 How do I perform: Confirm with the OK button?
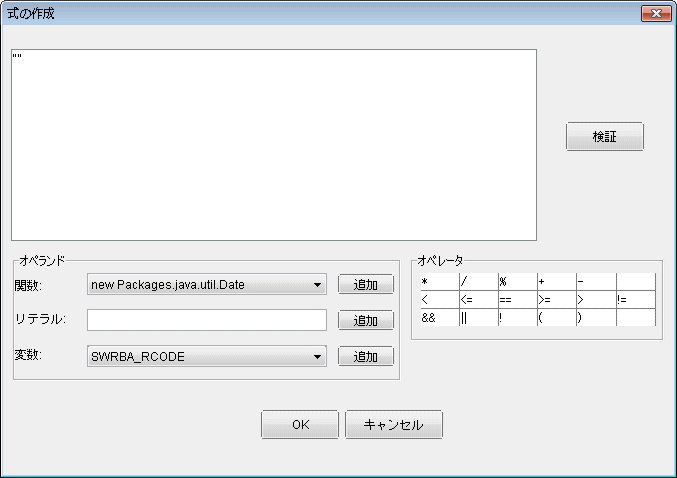click(x=300, y=424)
